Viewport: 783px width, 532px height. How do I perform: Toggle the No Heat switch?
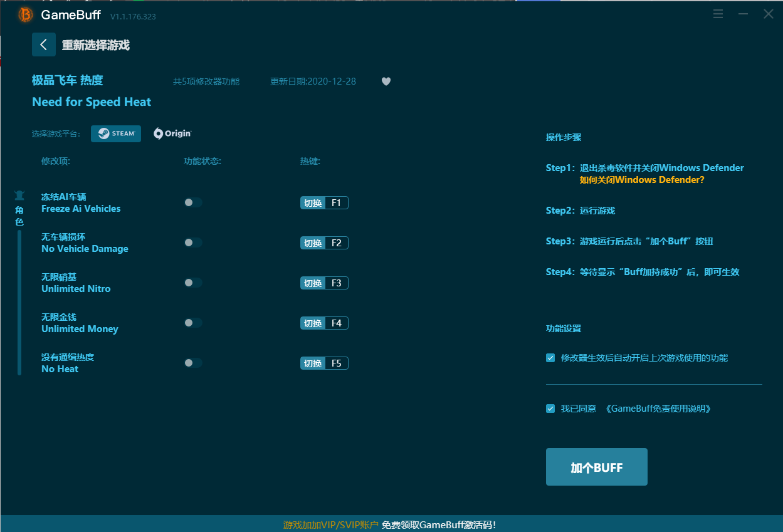pyautogui.click(x=193, y=363)
